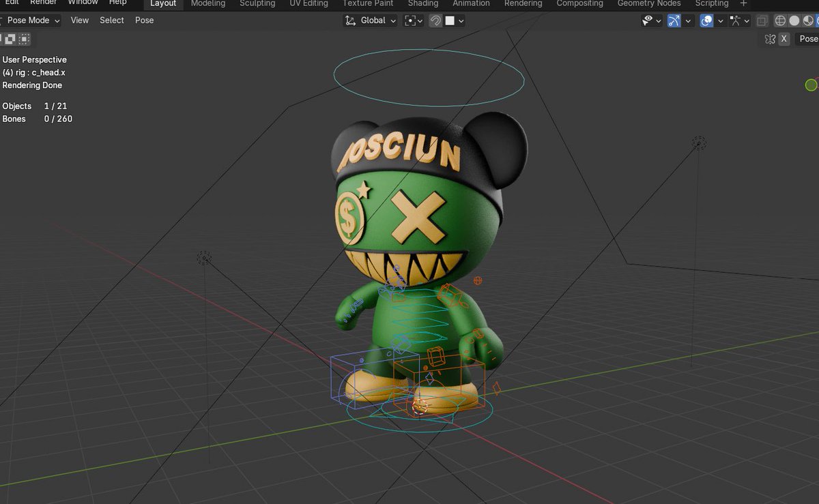Image resolution: width=819 pixels, height=504 pixels.
Task: Click the bone overlays armature icon
Action: pos(735,20)
